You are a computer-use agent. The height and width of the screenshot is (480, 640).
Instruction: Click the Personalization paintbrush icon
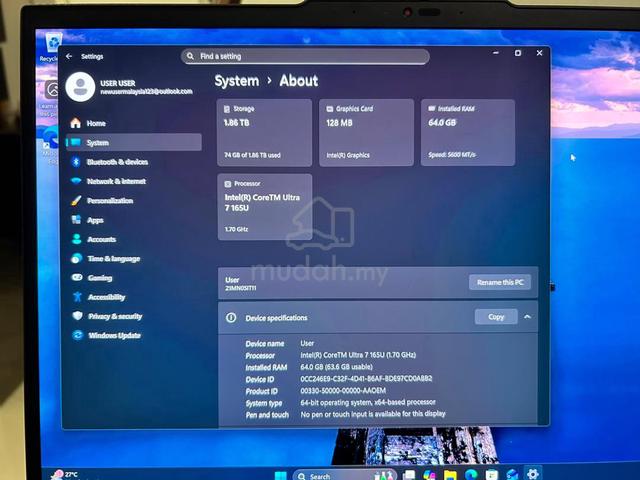coord(76,200)
